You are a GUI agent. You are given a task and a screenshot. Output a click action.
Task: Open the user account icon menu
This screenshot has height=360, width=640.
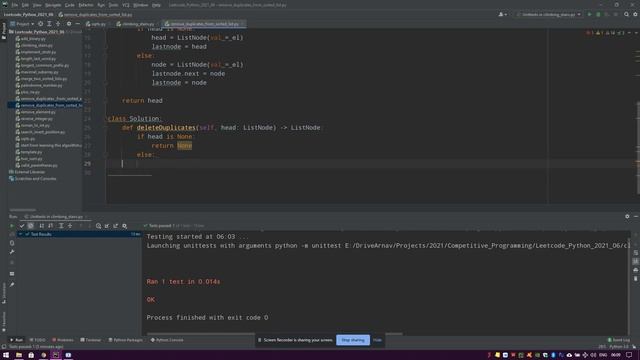click(502, 14)
